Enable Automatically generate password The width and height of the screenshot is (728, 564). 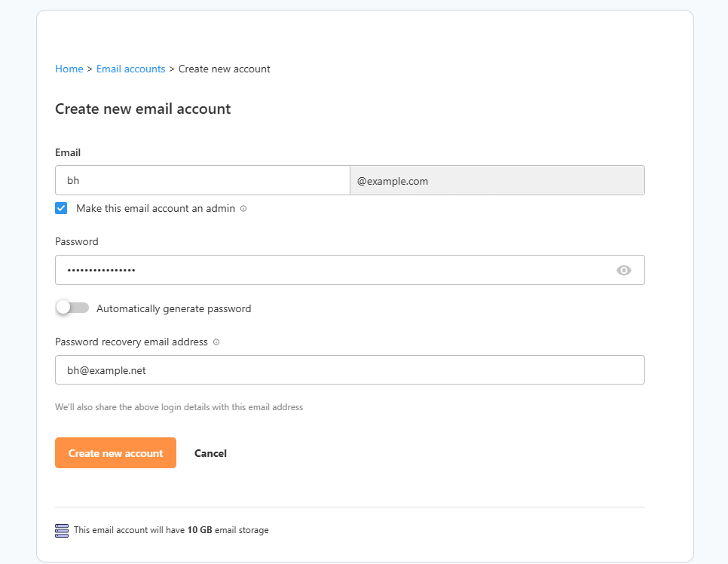pyautogui.click(x=72, y=308)
